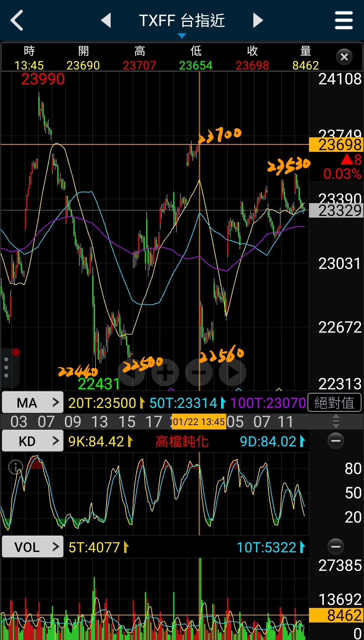This screenshot has width=364, height=640.
Task: Close the OHLC data bar
Action: coord(344,57)
